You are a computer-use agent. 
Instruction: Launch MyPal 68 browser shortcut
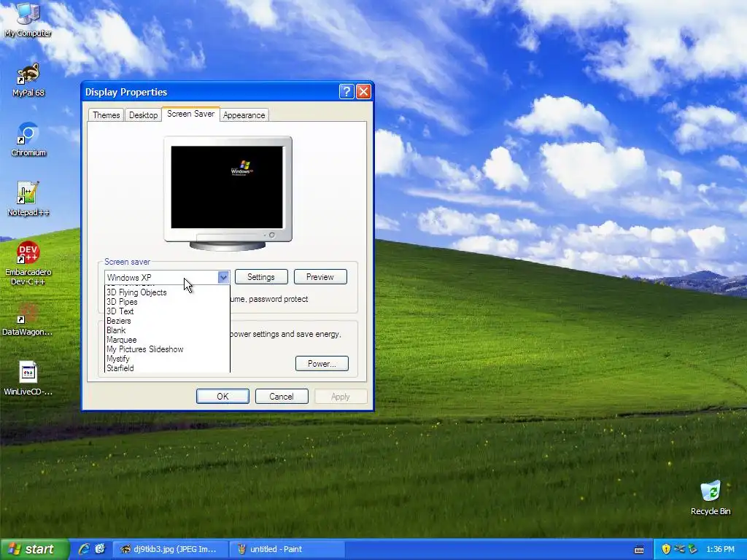tap(28, 80)
